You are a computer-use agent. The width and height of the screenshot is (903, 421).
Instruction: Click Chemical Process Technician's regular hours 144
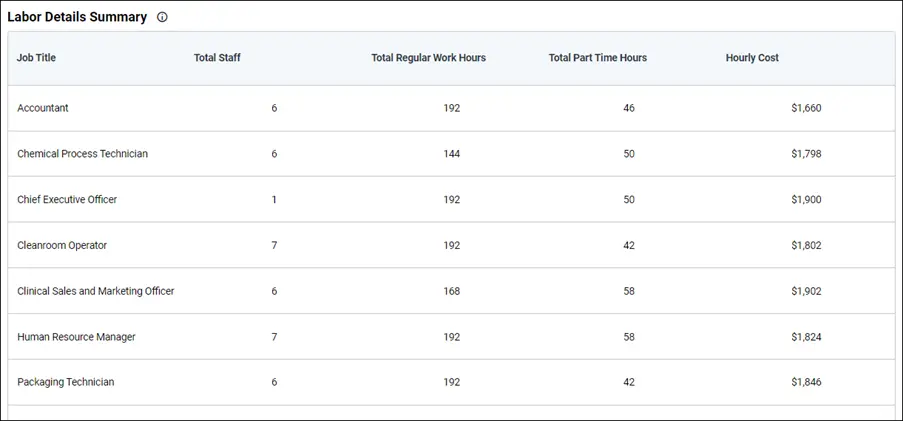click(452, 154)
